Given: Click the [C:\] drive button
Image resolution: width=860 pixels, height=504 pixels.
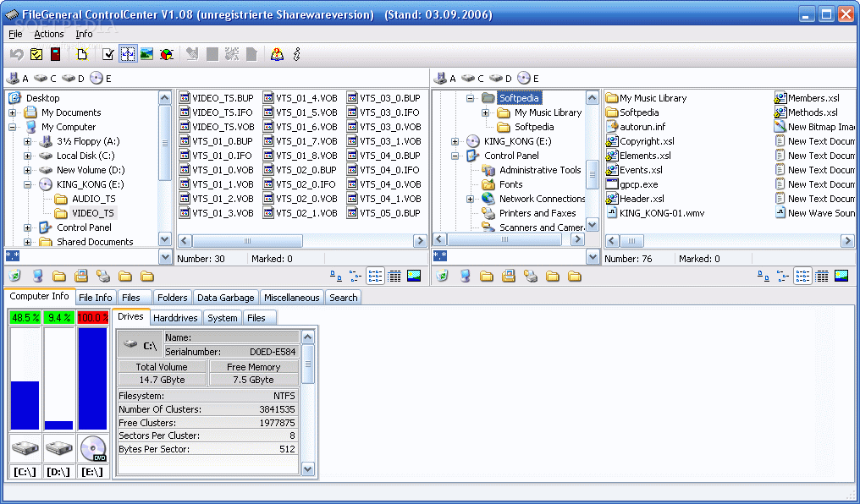Looking at the screenshot, I should [25, 472].
